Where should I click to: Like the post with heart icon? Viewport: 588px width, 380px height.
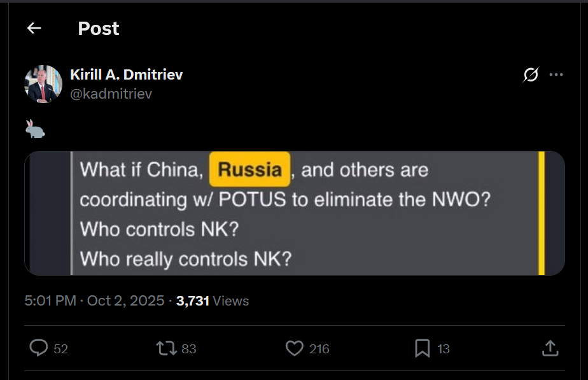tap(294, 348)
